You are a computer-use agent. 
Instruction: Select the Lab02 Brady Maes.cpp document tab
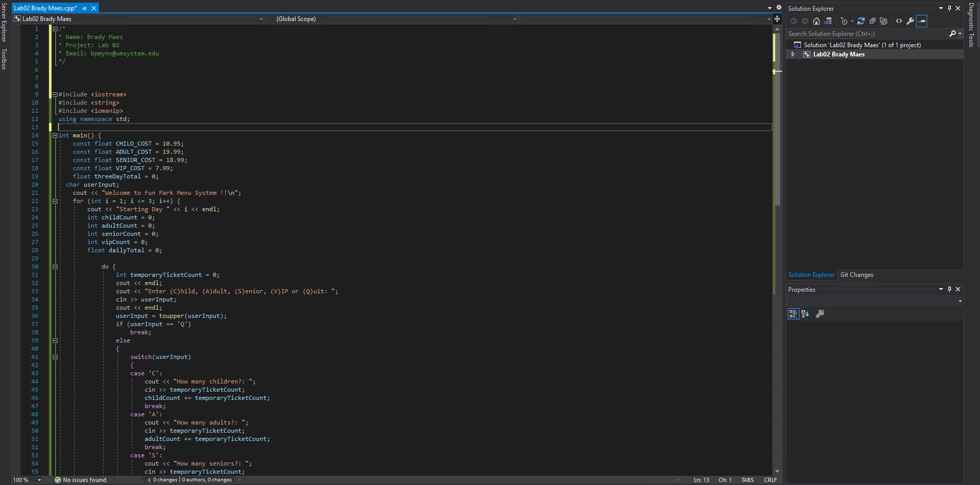pyautogui.click(x=45, y=8)
